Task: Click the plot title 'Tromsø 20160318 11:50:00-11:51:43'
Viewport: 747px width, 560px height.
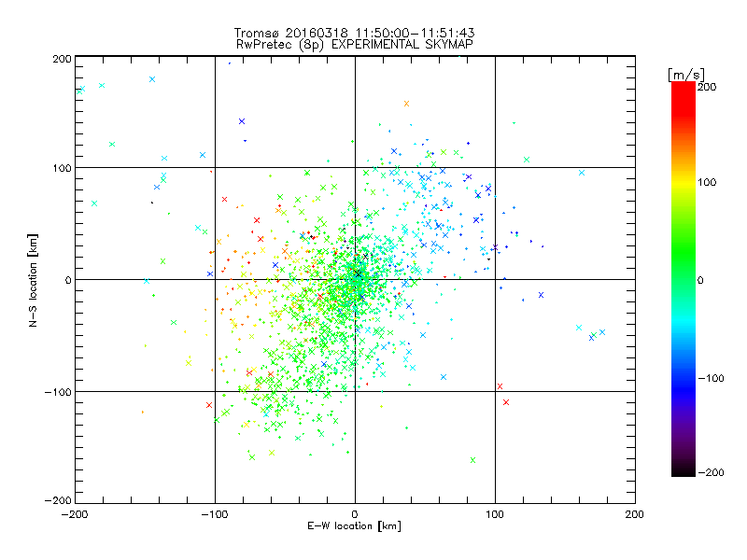Action: pos(355,33)
